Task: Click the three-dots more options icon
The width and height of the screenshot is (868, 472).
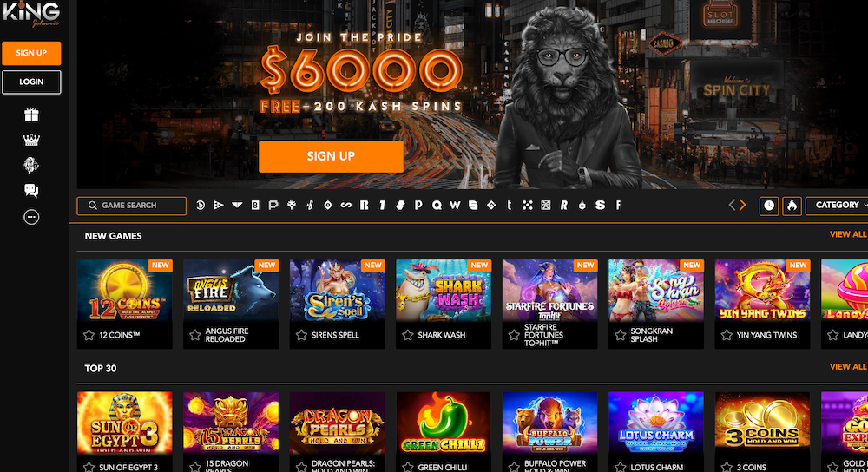Action: (31, 217)
